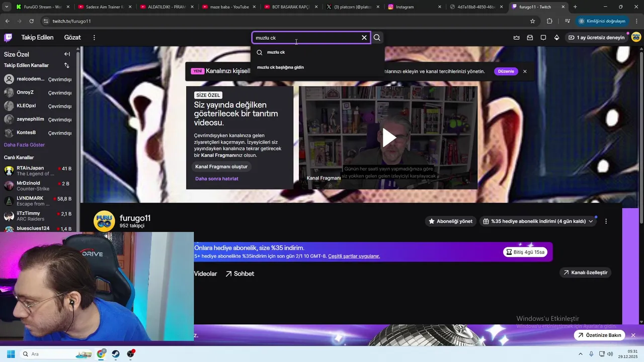644x362 pixels.
Task: Click the Kanalı özelleştir button
Action: coord(586,273)
